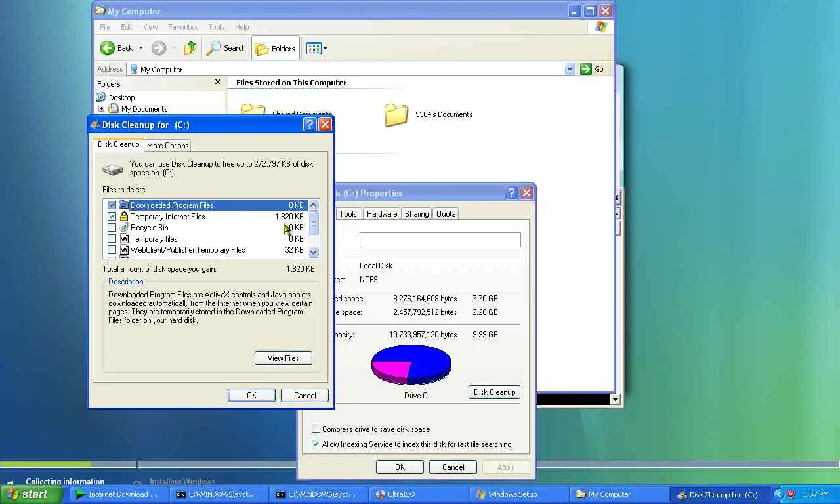Click the Forward arrow icon in My Computer toolbar

coord(159,48)
